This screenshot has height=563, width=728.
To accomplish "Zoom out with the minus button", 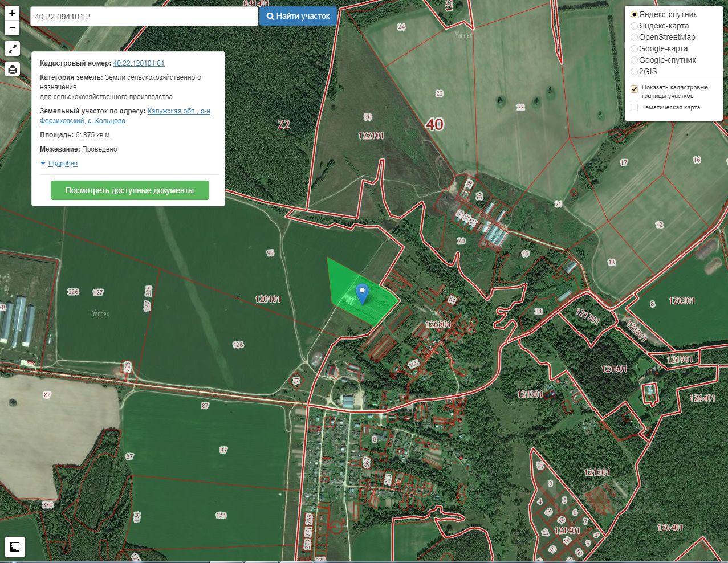I will pos(12,28).
